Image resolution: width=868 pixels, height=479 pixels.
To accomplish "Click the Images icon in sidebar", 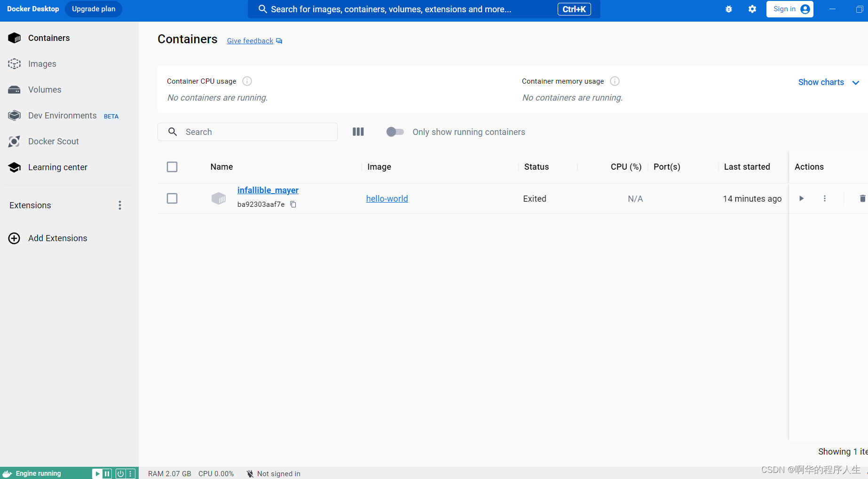I will (15, 64).
